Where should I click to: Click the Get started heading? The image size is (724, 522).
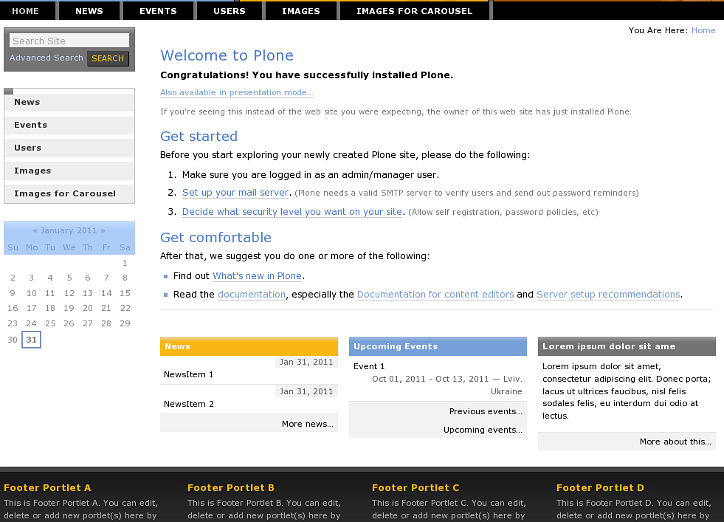[199, 136]
